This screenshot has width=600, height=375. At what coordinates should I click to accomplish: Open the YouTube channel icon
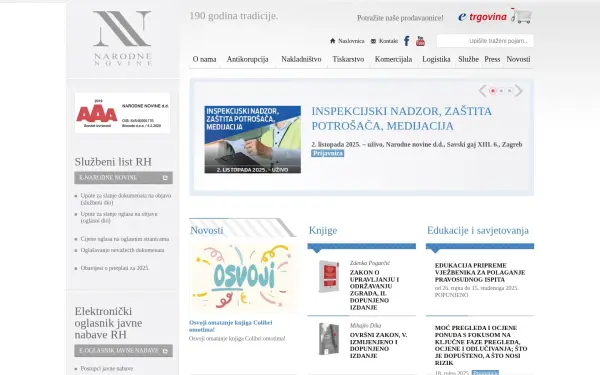pos(420,41)
